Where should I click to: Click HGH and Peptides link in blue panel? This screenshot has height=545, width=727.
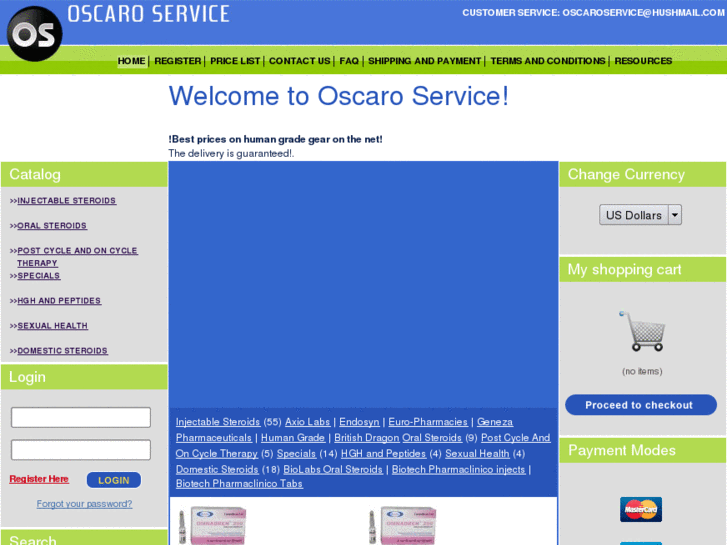[x=383, y=453]
